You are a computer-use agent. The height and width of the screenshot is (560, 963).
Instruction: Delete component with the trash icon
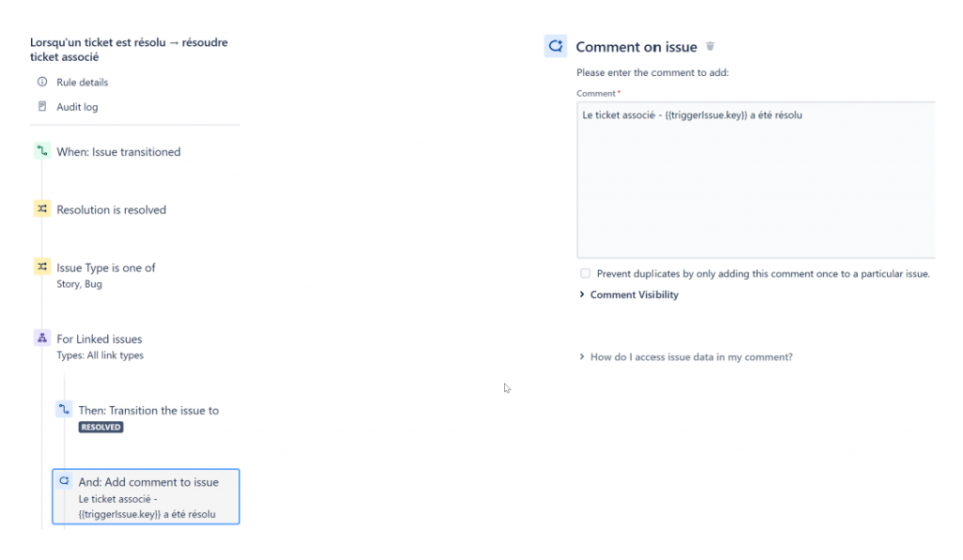pyautogui.click(x=710, y=46)
